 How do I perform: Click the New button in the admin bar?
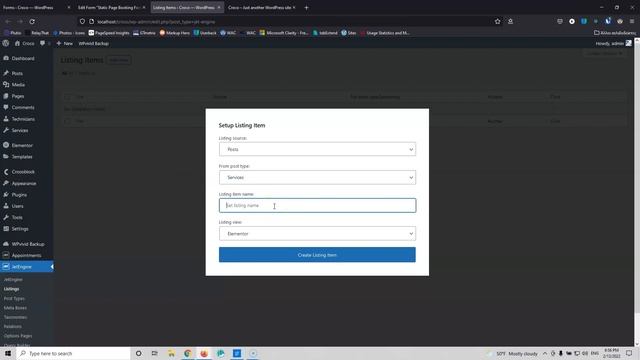click(x=64, y=43)
